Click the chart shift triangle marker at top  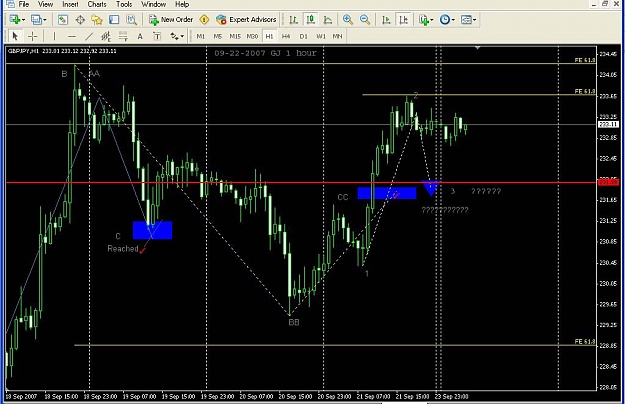(477, 48)
